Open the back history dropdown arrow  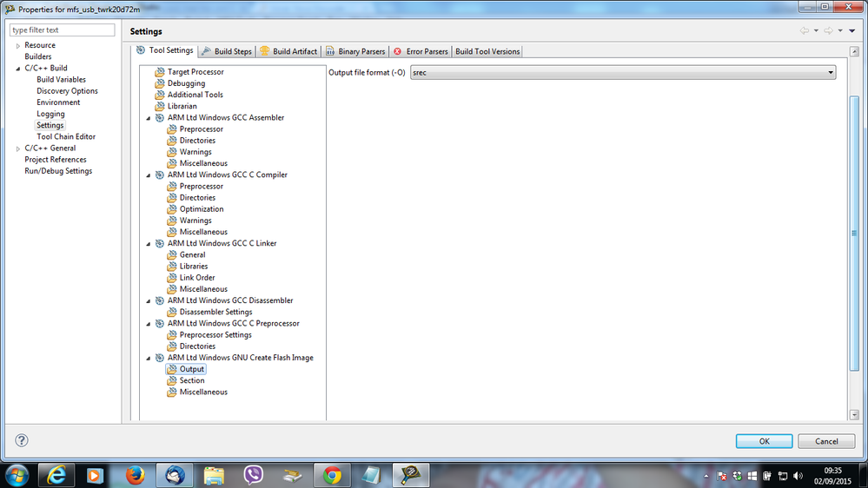[816, 31]
